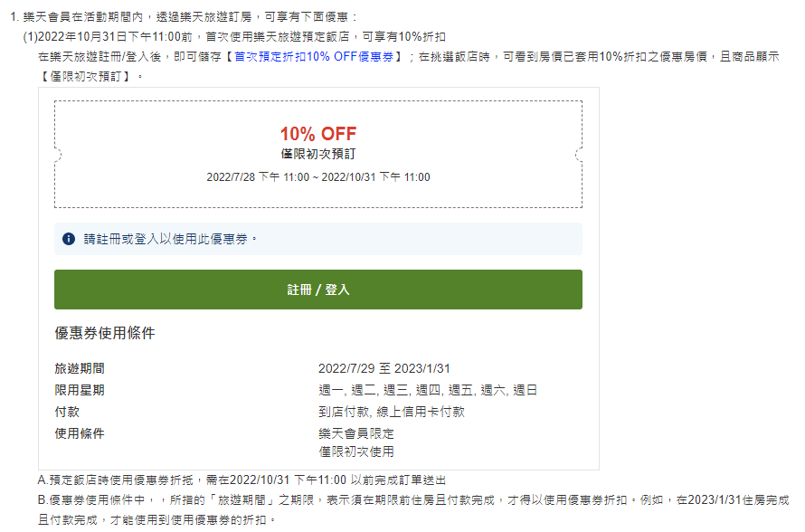This screenshot has width=805, height=532.
Task: Click the 請註冊或登入以使用此優惠券 notice bar
Action: pyautogui.click(x=318, y=239)
